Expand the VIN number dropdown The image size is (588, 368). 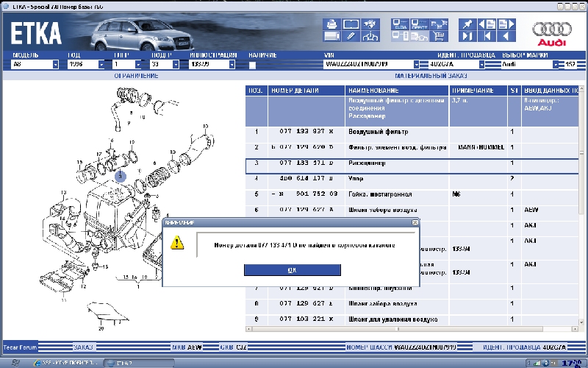pyautogui.click(x=417, y=65)
